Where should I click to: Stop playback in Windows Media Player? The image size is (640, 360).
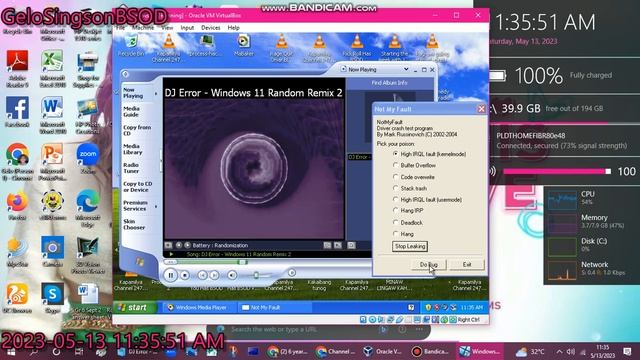184,276
